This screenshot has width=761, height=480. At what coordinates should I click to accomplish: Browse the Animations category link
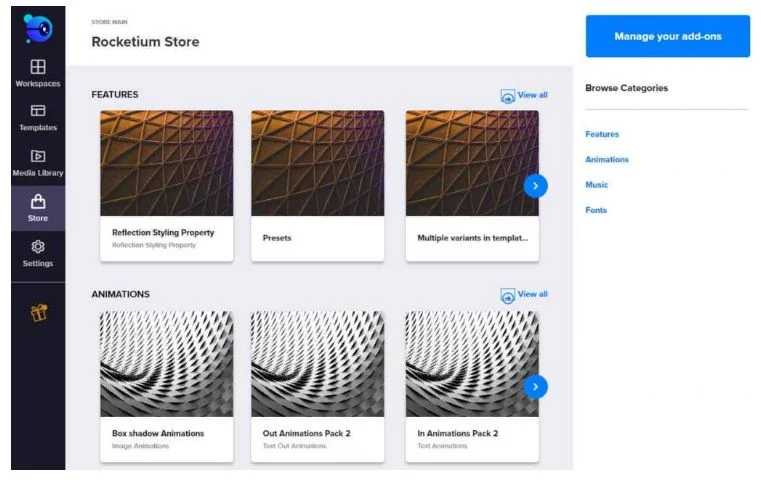607,160
